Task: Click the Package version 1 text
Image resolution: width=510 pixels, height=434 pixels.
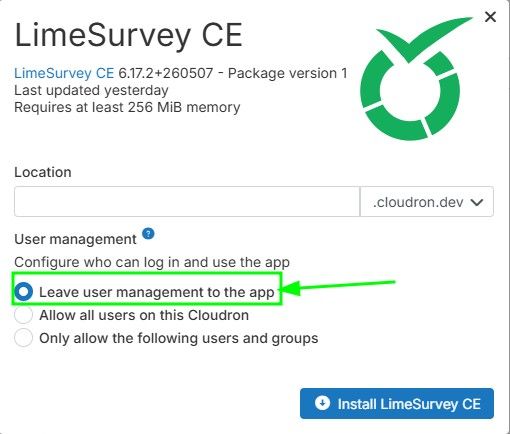Action: point(287,73)
